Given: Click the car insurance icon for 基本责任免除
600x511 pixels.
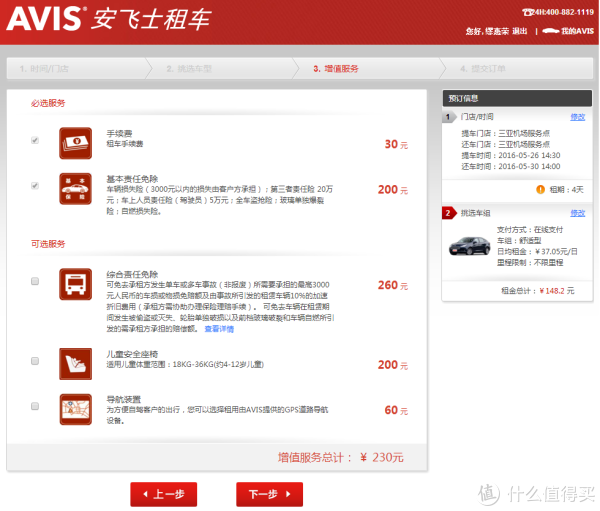Looking at the screenshot, I should pyautogui.click(x=75, y=189).
